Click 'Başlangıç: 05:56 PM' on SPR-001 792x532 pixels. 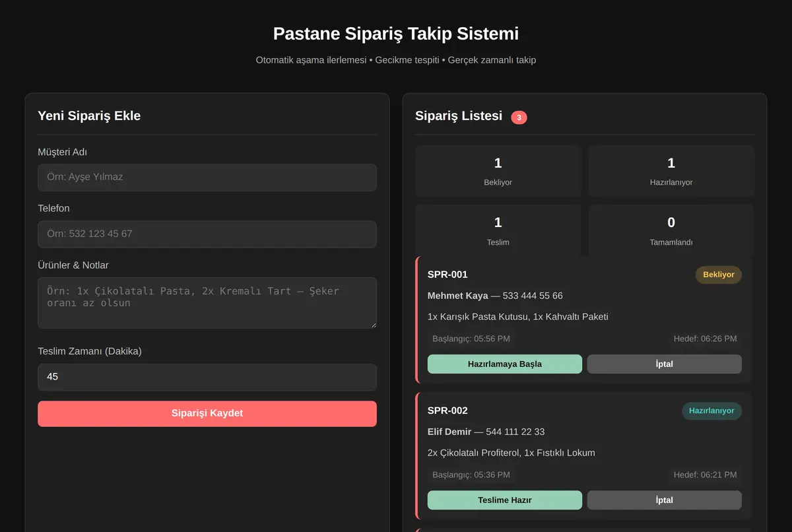pos(471,339)
